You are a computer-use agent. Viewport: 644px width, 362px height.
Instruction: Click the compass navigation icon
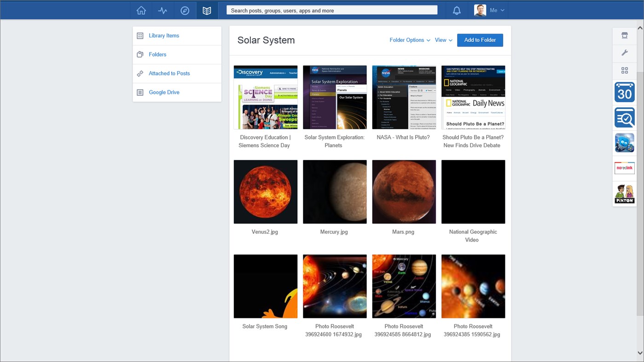click(185, 10)
